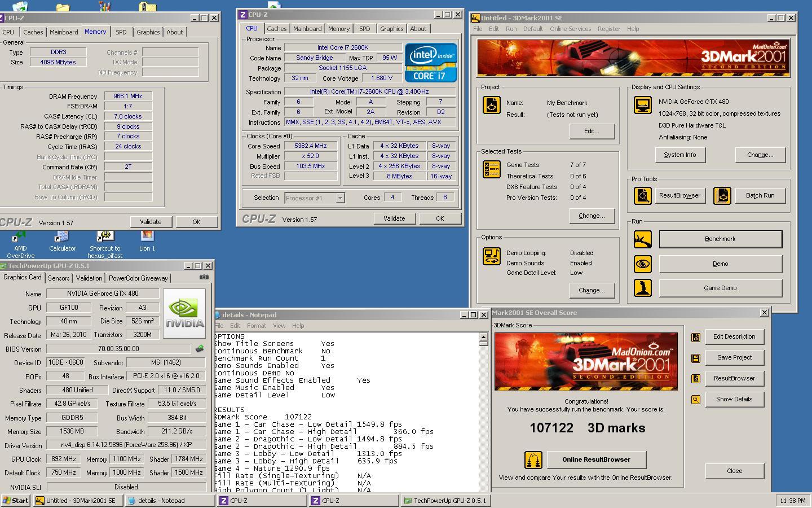Viewport: 812px width, 508px height.
Task: Click the Options icon in 3DMark2001
Action: coord(492,256)
